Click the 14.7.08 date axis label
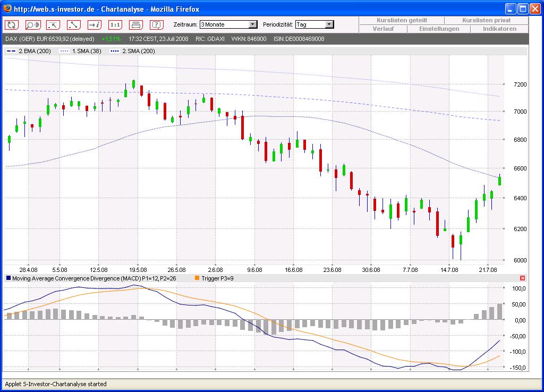Viewport: 544px width, 392px height. tap(449, 269)
